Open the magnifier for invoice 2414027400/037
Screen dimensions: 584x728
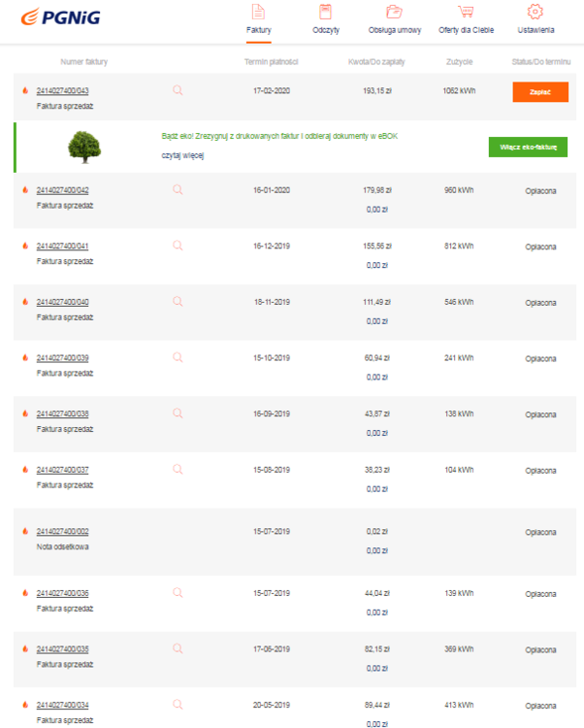tap(178, 469)
